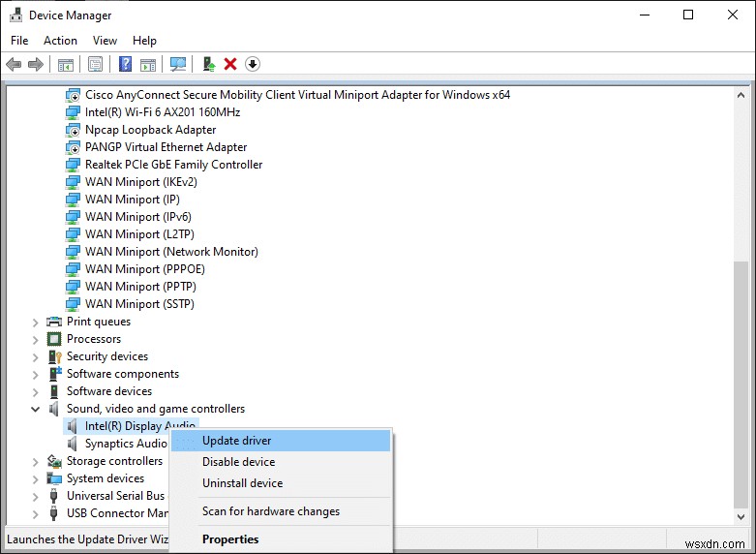Click the vertical scrollbar thumb
The width and height of the screenshot is (756, 554).
tap(741, 385)
